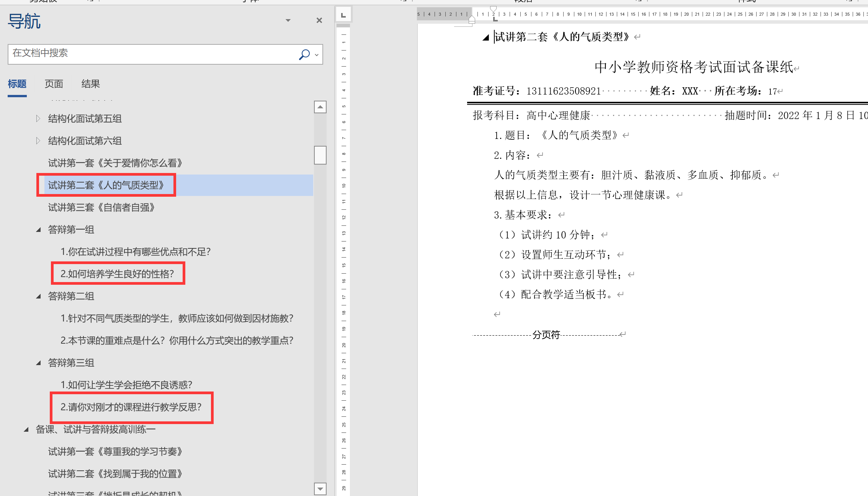
Task: Go to 试讲第三套《自信者自强》 heading
Action: (x=101, y=207)
